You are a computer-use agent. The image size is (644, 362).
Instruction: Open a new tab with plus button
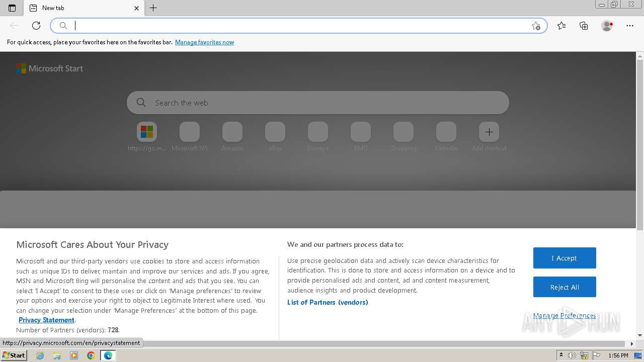pyautogui.click(x=153, y=8)
